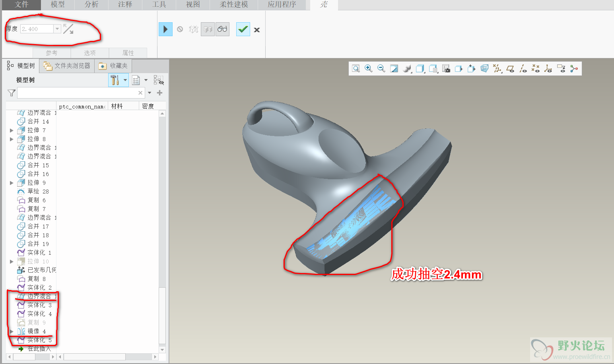Expand the 拉伸 10 tree node
Viewport: 614px width, 364px height.
pos(12,261)
